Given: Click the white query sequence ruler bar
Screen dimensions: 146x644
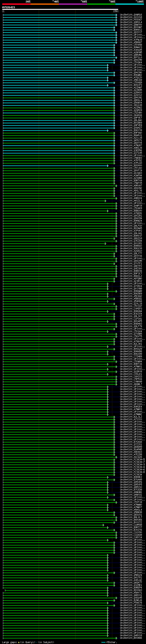Looking at the screenshot, I should pyautogui.click(x=60, y=10).
